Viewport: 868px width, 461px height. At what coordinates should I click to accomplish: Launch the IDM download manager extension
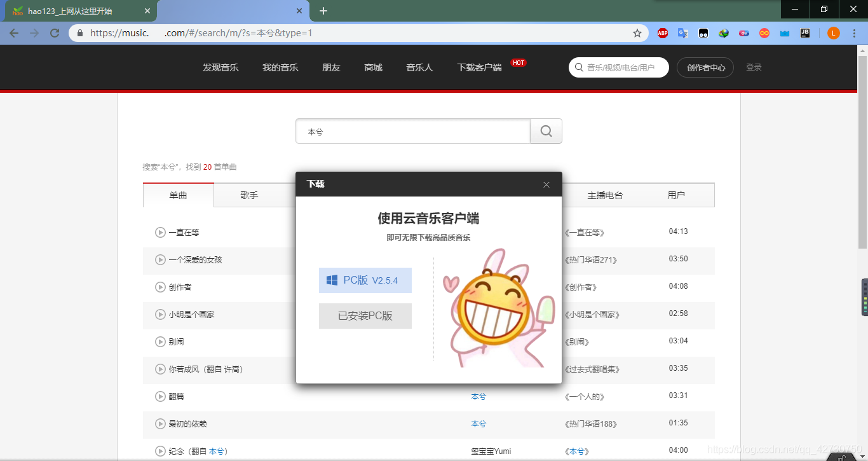(x=724, y=33)
